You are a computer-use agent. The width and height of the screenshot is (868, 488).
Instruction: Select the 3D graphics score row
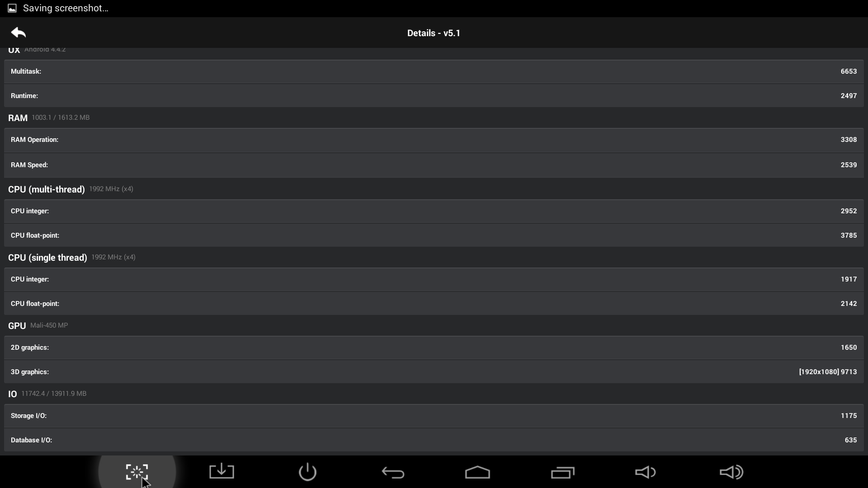coord(434,372)
